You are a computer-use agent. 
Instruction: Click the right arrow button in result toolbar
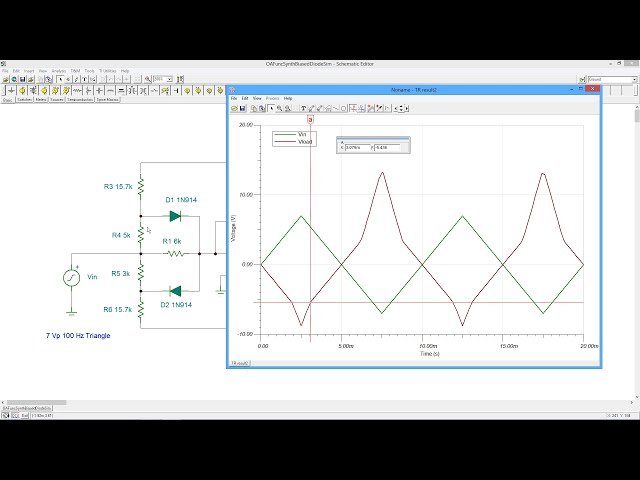point(407,109)
